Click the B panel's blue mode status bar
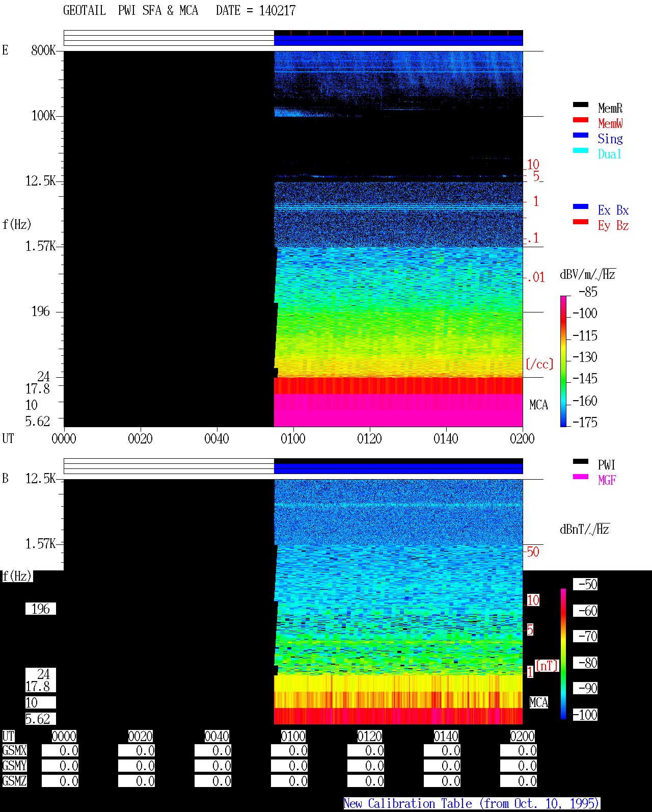The image size is (652, 812). [x=398, y=468]
